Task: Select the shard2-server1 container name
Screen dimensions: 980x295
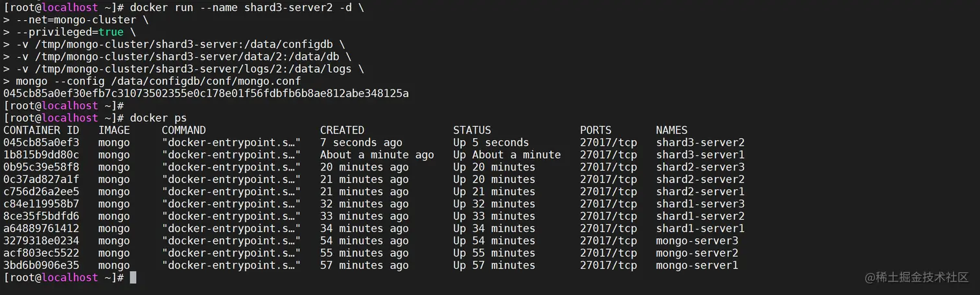Action: [x=700, y=192]
